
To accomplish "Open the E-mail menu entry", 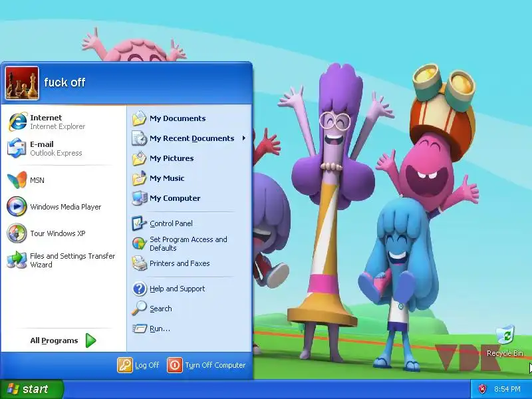I will click(64, 148).
